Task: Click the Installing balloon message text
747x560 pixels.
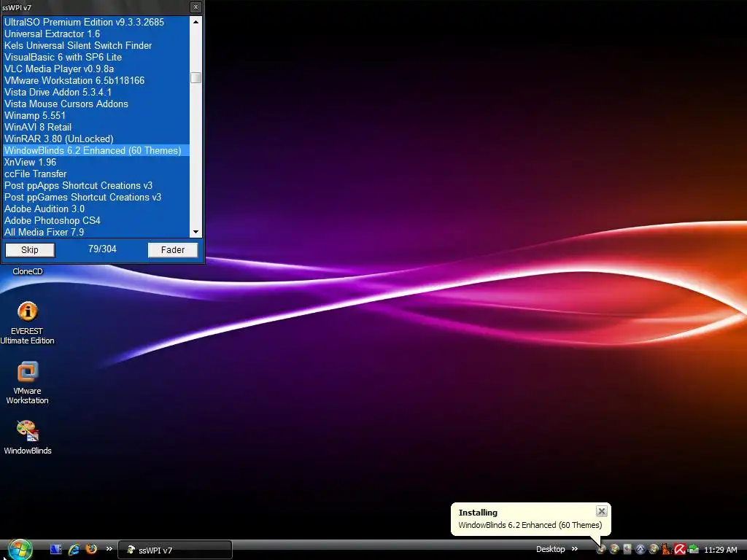Action: 530,525
